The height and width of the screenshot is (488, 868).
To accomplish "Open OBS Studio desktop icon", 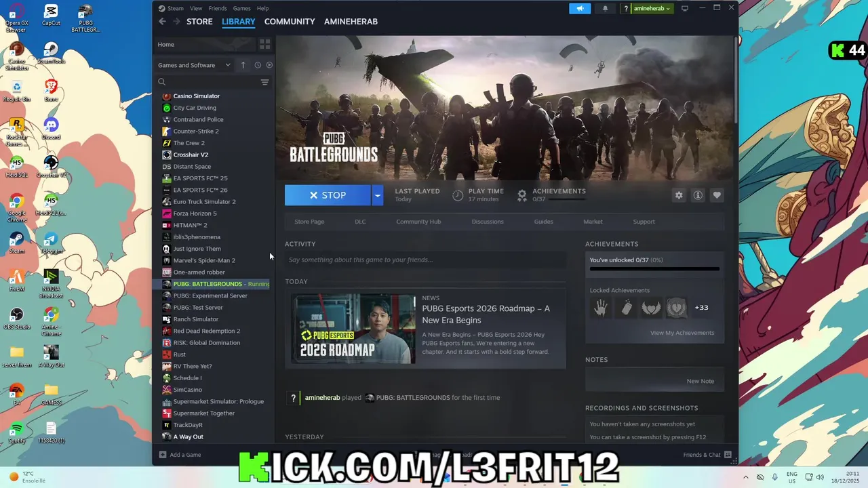I will point(16,319).
